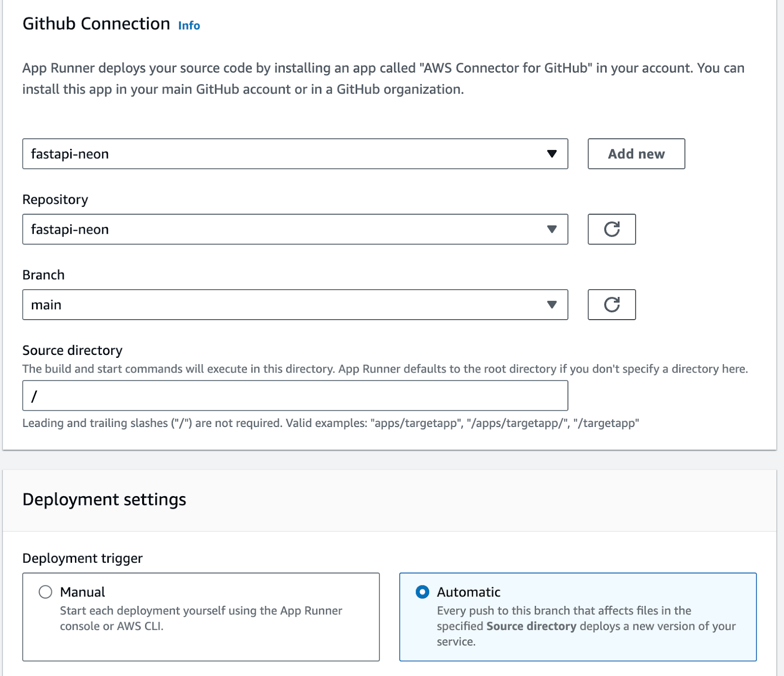This screenshot has width=784, height=676.
Task: Refresh the Branch list
Action: 611,304
